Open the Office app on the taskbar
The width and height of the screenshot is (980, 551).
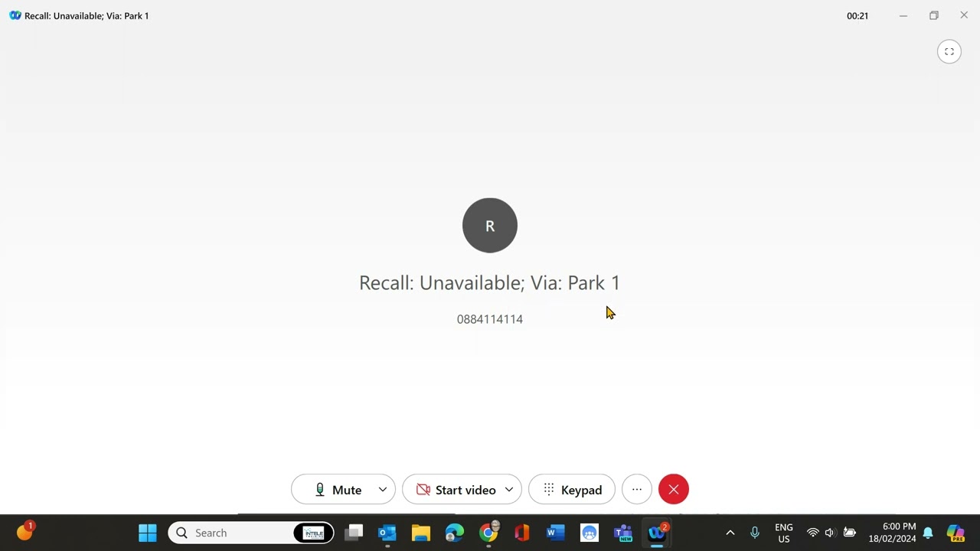click(x=522, y=533)
